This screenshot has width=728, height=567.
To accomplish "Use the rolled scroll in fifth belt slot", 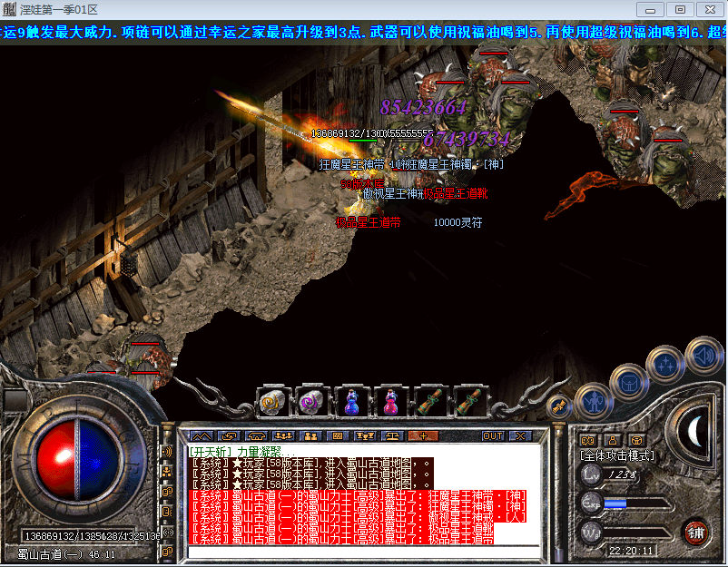I will 429,402.
